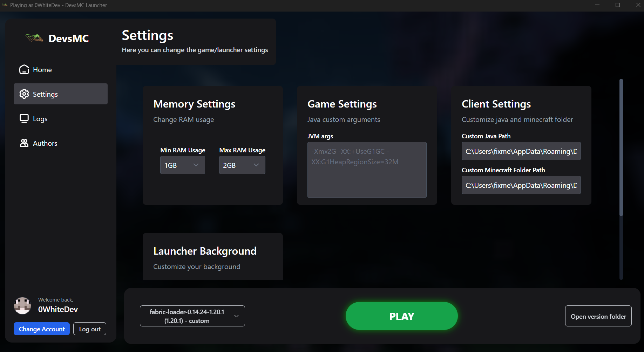Click 'Customize your background' text

click(x=197, y=267)
